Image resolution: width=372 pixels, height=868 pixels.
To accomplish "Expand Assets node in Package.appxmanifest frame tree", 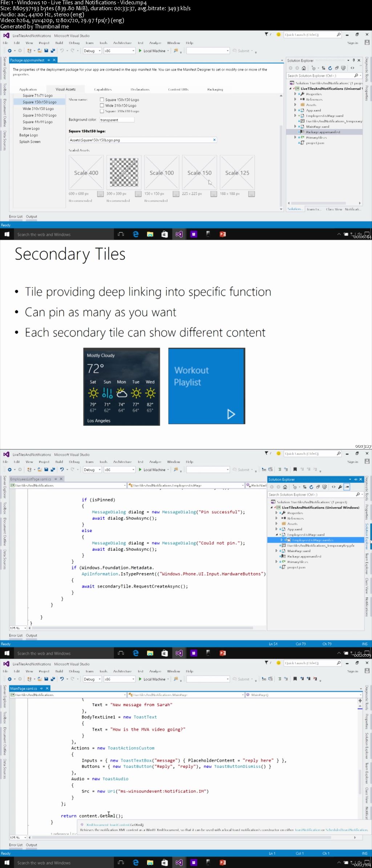I will [x=295, y=105].
